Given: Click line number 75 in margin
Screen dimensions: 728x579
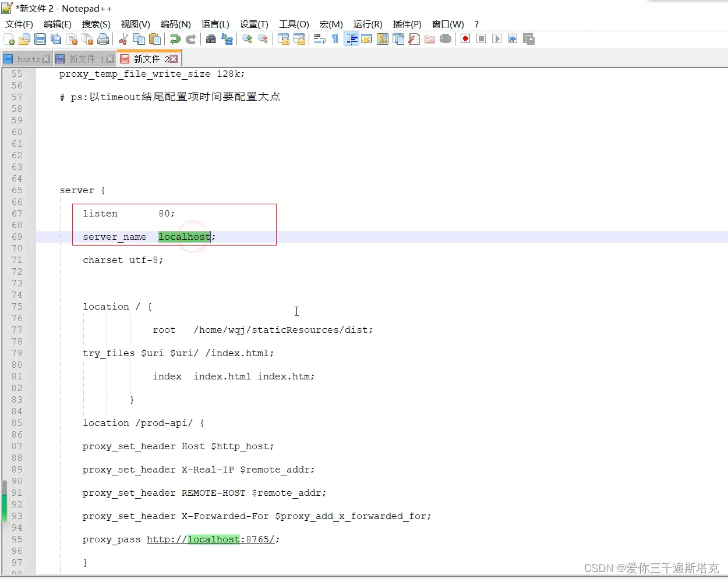Looking at the screenshot, I should pos(17,307).
